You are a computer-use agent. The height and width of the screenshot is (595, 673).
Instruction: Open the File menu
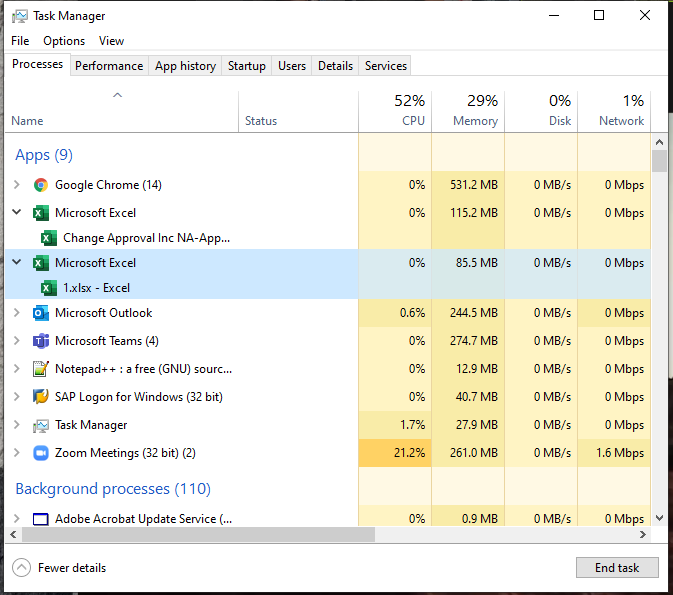point(20,41)
